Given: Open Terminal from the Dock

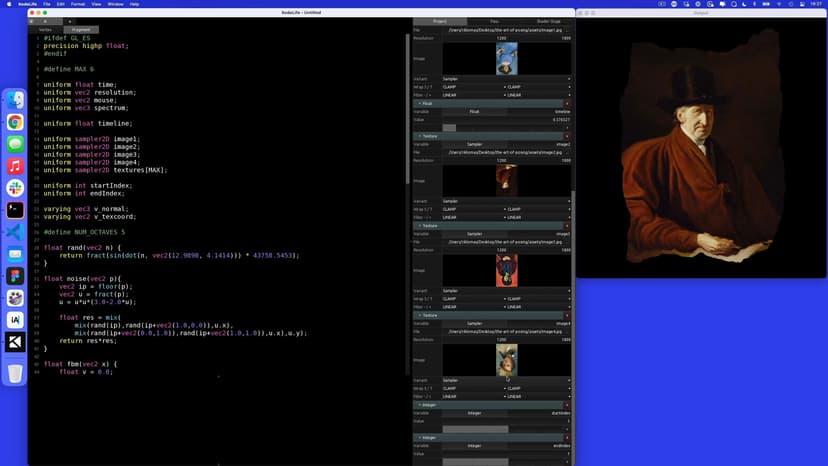Looking at the screenshot, I should tap(15, 210).
